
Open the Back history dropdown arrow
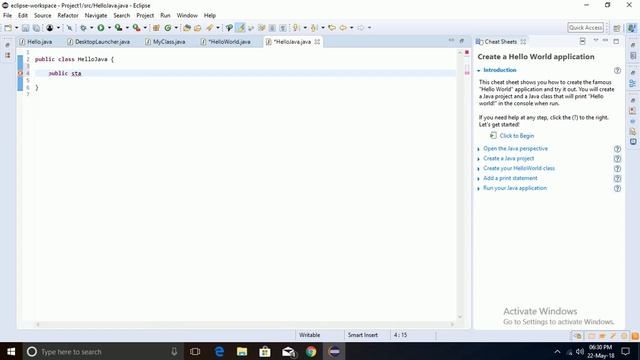click(351, 28)
